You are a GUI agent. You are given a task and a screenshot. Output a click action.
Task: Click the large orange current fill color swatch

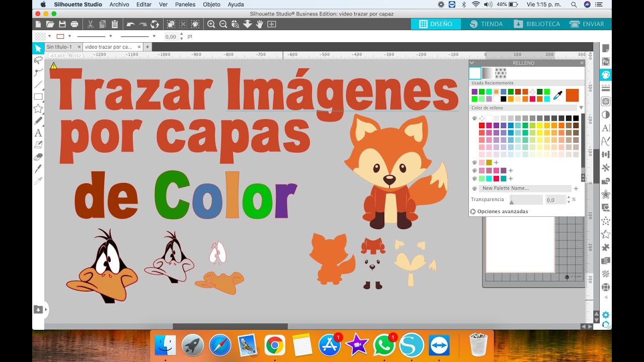click(x=573, y=95)
